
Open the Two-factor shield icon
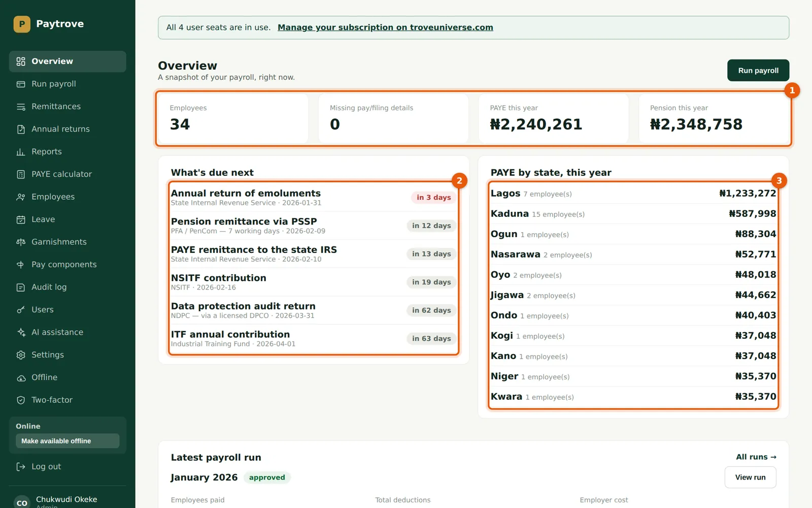(x=21, y=400)
